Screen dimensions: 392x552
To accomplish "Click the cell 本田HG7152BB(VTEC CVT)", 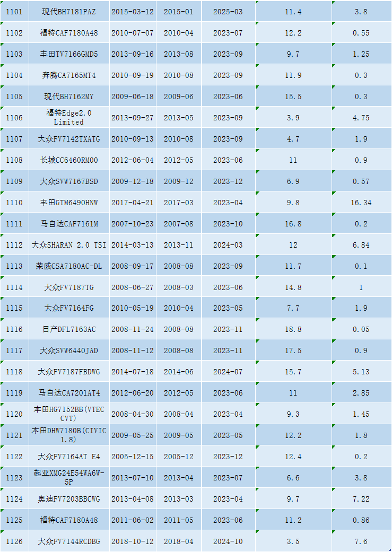I will tap(69, 414).
